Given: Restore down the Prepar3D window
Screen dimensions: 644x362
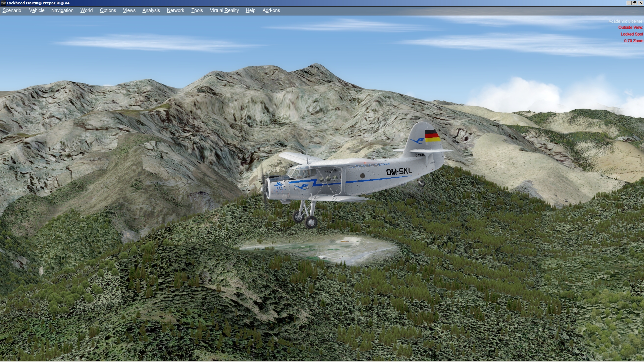Looking at the screenshot, I should pyautogui.click(x=634, y=3).
